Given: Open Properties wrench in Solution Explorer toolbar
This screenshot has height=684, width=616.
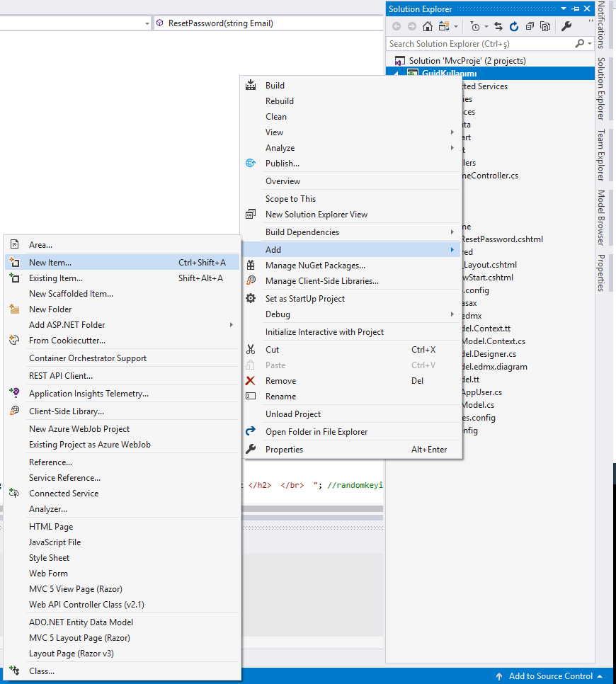Looking at the screenshot, I should pos(566,27).
